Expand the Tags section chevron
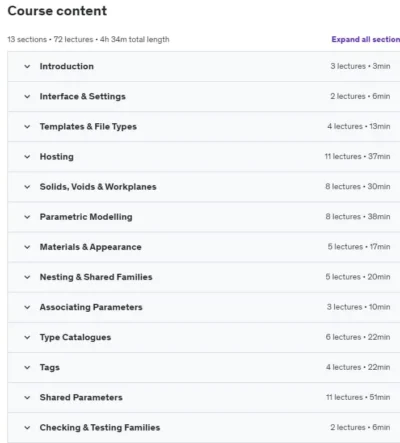 click(x=27, y=367)
